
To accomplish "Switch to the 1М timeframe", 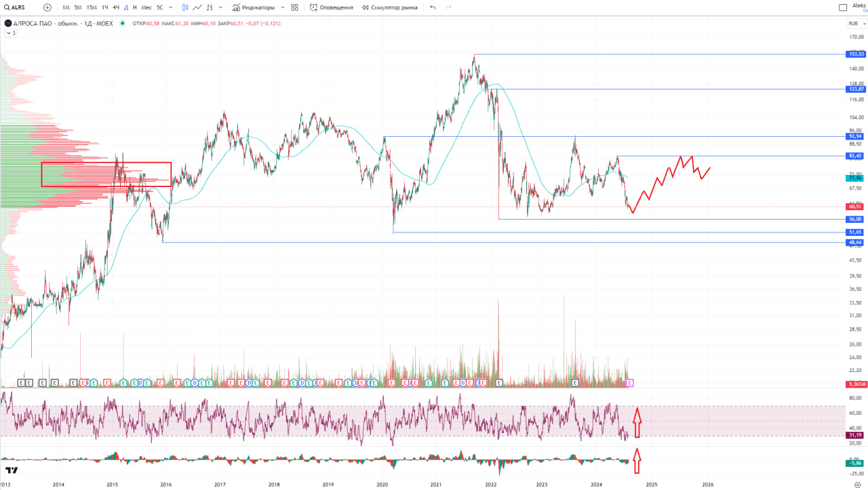I will point(66,7).
